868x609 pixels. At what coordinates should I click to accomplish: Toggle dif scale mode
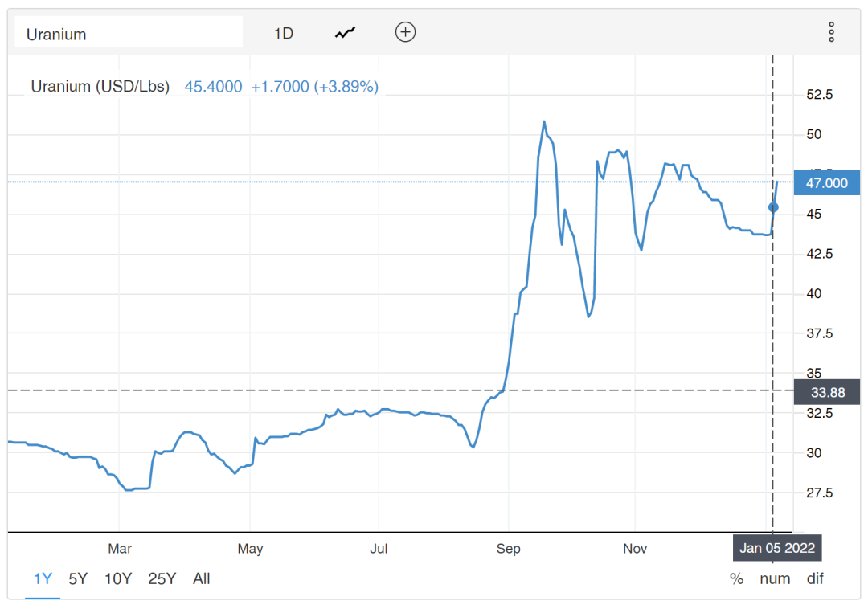click(815, 579)
